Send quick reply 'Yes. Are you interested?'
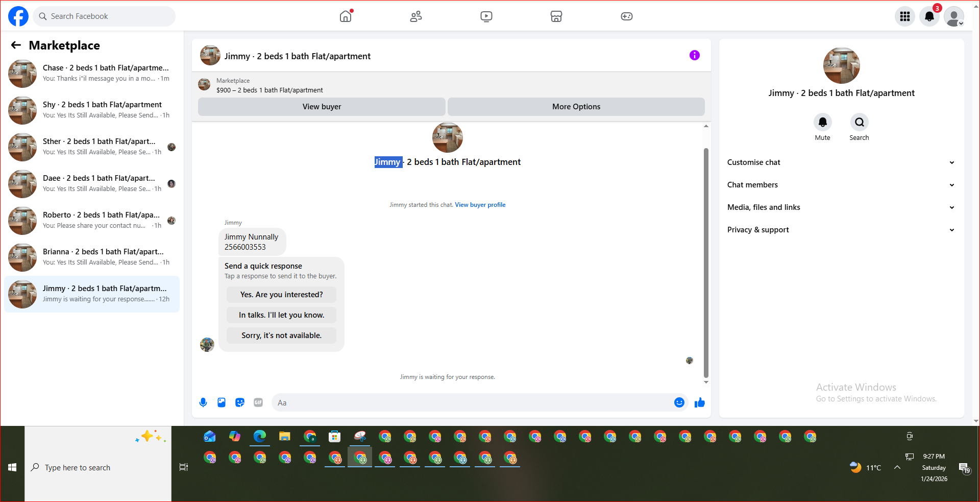 click(x=282, y=295)
